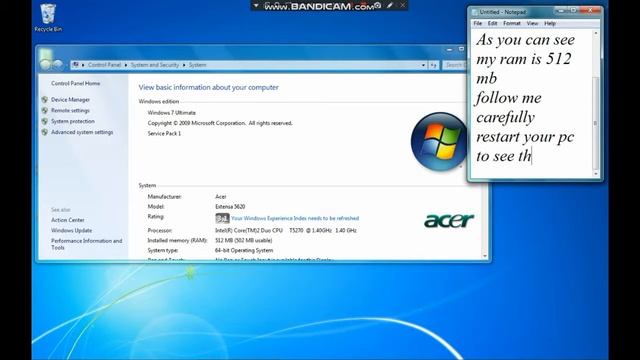Screen dimensions: 640x360
Task: Go to Control Panel Home
Action: coord(76,83)
